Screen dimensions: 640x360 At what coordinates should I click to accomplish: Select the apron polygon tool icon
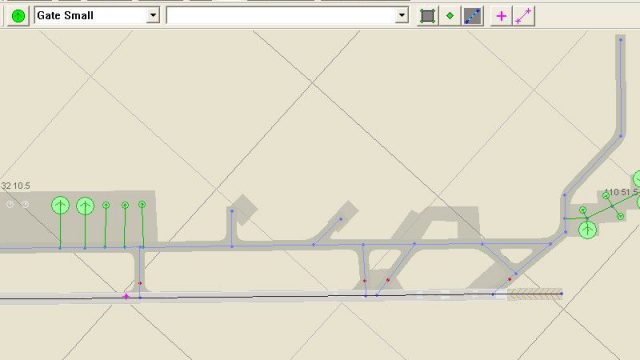tap(427, 16)
